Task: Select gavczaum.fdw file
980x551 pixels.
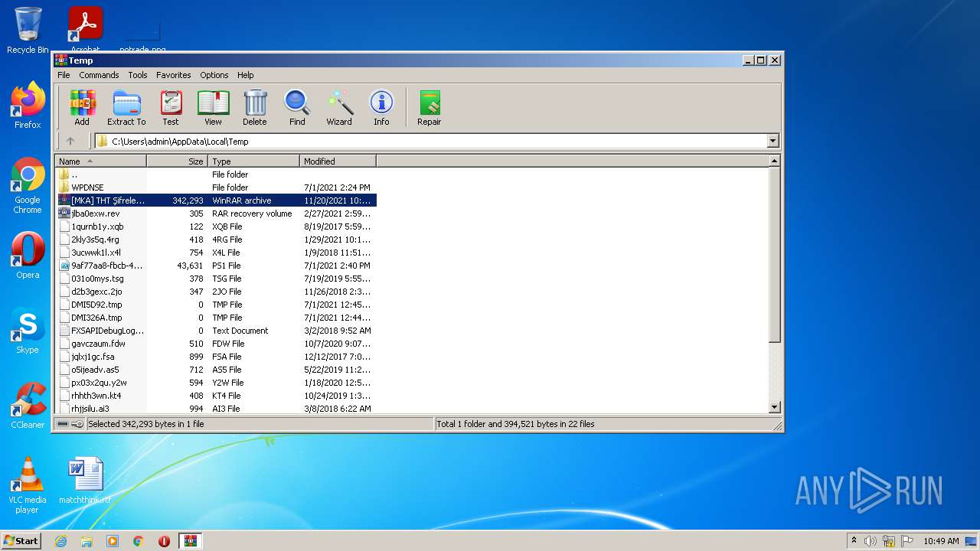Action: pos(216,344)
